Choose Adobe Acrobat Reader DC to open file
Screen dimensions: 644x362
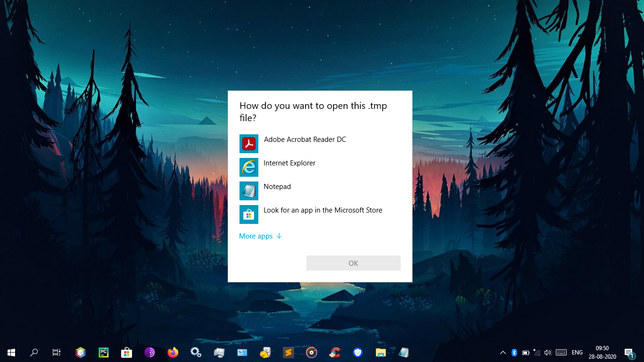320,144
